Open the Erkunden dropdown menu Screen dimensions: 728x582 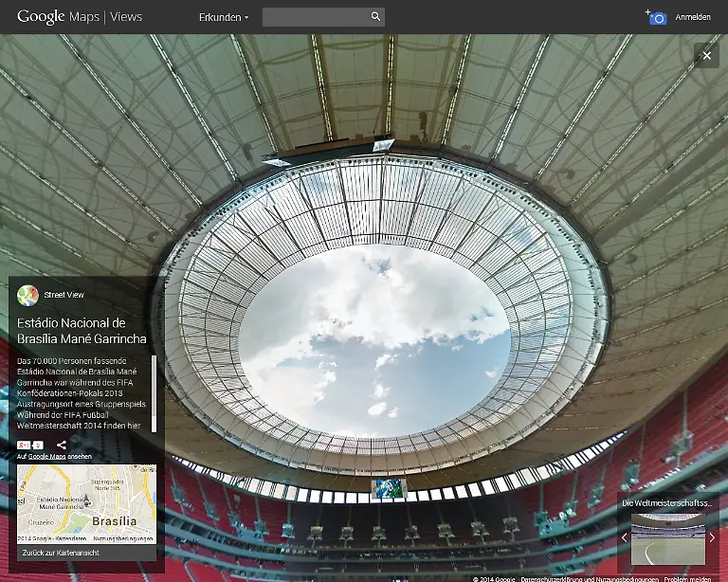coord(224,17)
